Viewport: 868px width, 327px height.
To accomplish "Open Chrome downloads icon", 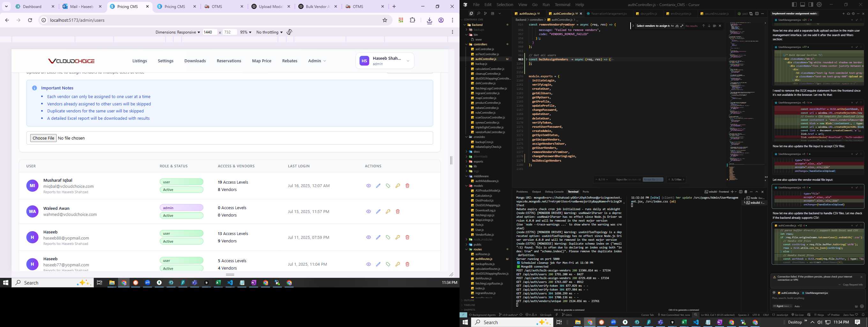I will (x=429, y=20).
